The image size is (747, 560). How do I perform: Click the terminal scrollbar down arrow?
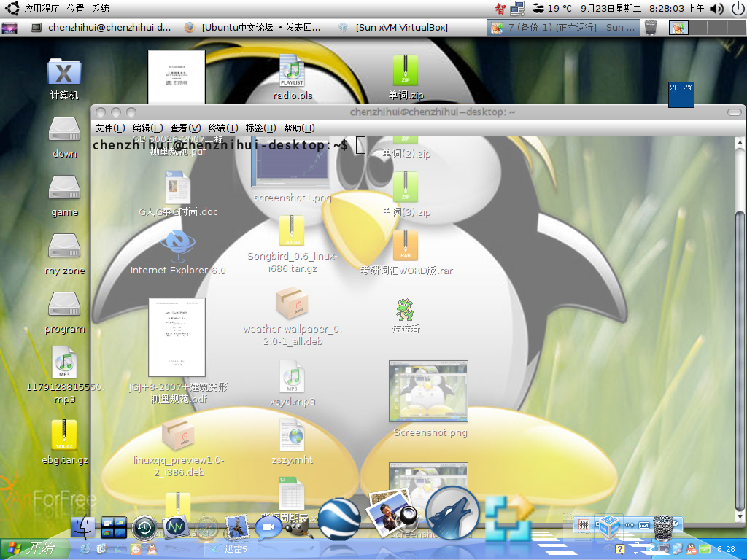(740, 517)
